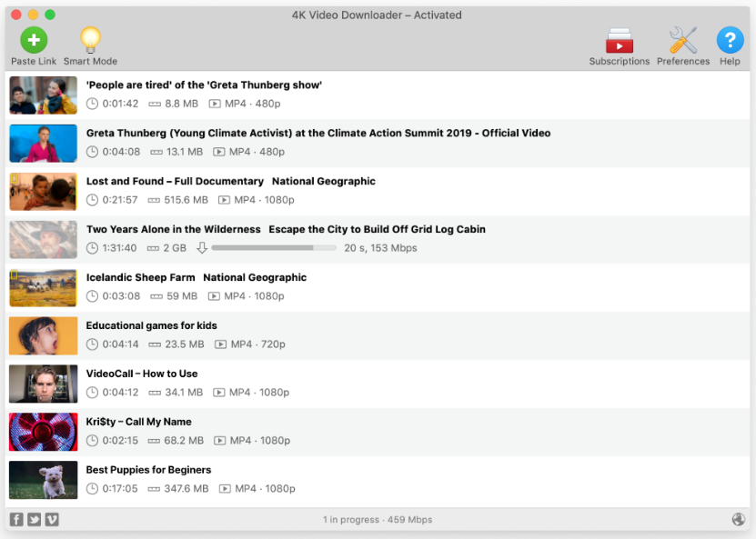This screenshot has height=539, width=756.
Task: Click the Greta Thunberg Climate Action Summit title
Action: (x=318, y=133)
